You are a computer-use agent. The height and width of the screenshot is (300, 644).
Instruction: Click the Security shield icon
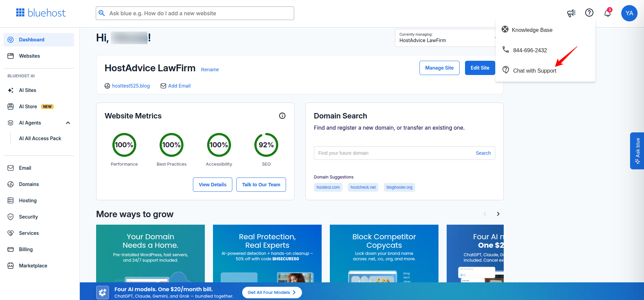click(11, 217)
